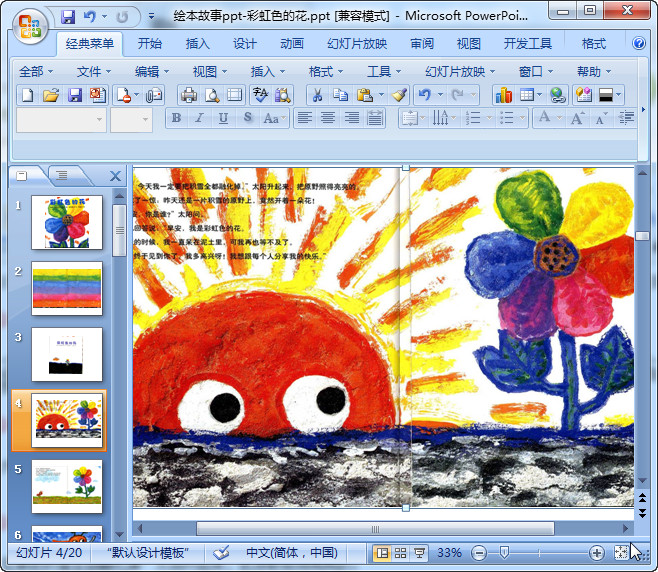This screenshot has height=572, width=658.
Task: Toggle Bold formatting
Action: click(x=176, y=118)
